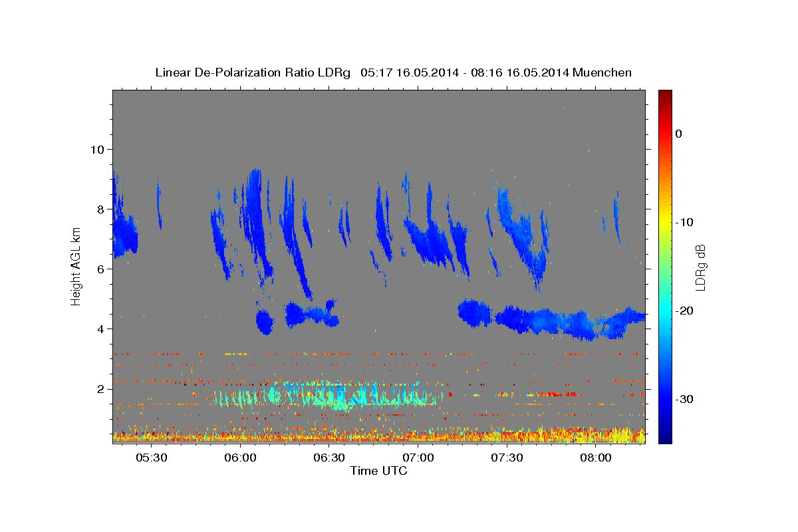Viewport: 798px width, 532px height.
Task: Click the cyan section of the colorbar
Action: tap(665, 311)
